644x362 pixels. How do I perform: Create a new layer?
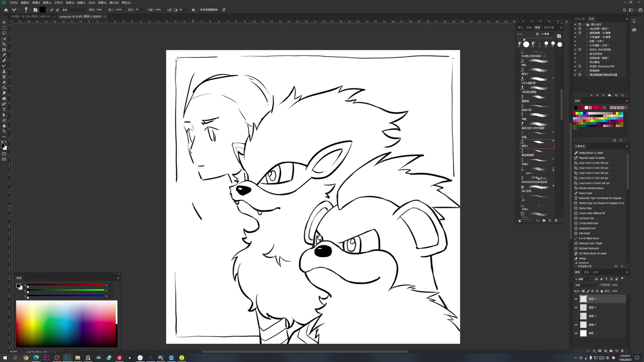click(617, 351)
